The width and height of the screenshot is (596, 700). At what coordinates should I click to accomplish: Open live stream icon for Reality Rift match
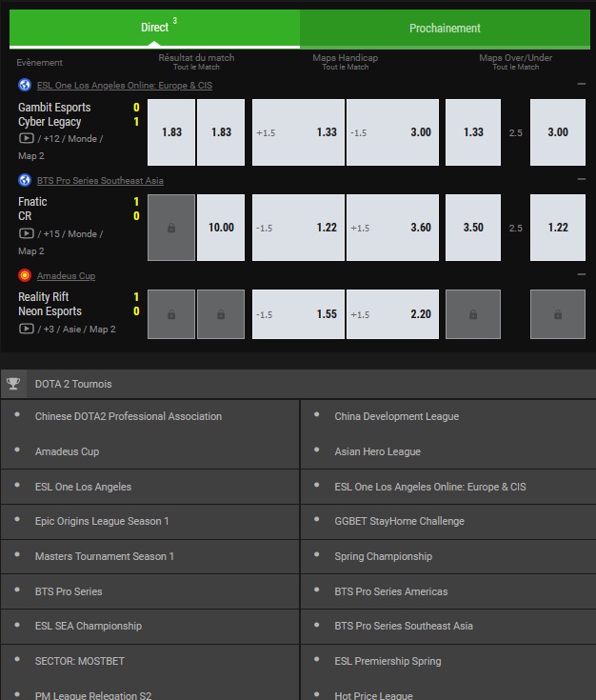27,329
